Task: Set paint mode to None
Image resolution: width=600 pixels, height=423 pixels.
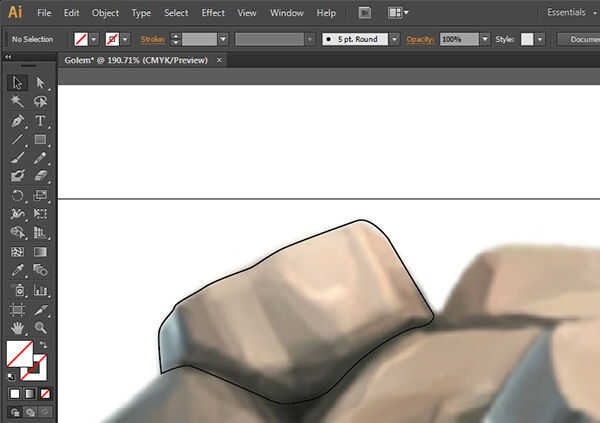Action: (45, 394)
